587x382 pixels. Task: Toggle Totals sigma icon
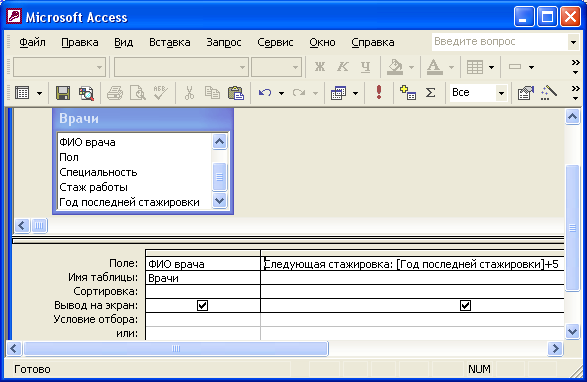coord(431,93)
